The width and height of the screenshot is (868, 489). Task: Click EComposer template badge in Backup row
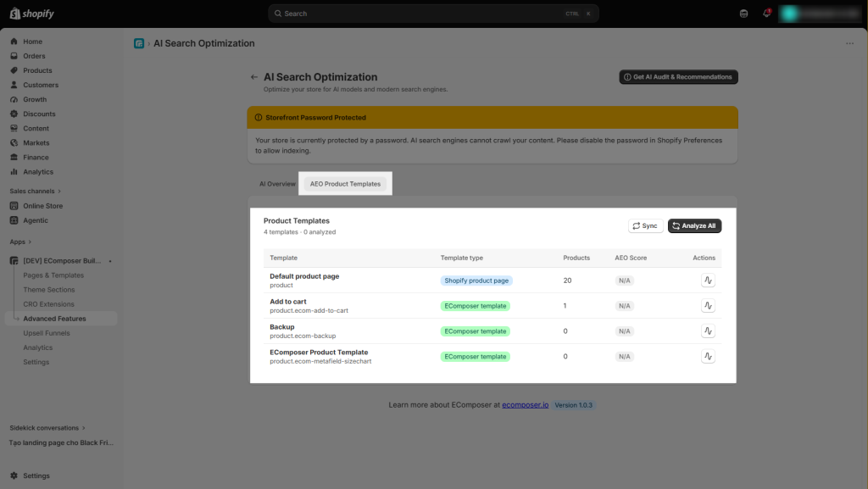(475, 331)
